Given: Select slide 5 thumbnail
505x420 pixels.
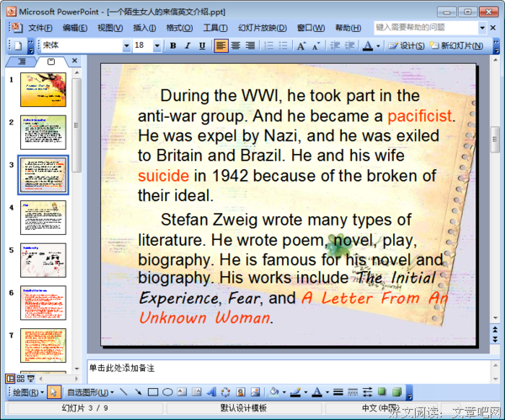Looking at the screenshot, I should [x=43, y=260].
